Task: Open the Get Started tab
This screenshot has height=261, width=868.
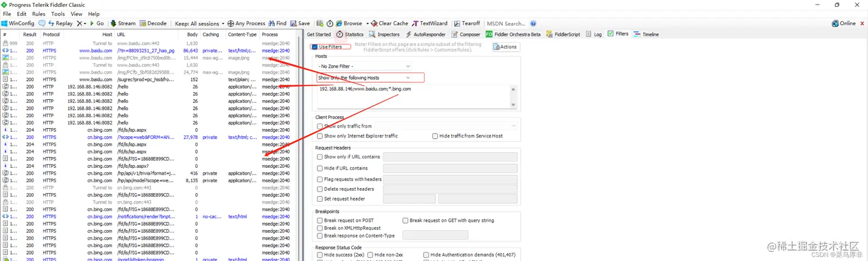Action: 319,34
